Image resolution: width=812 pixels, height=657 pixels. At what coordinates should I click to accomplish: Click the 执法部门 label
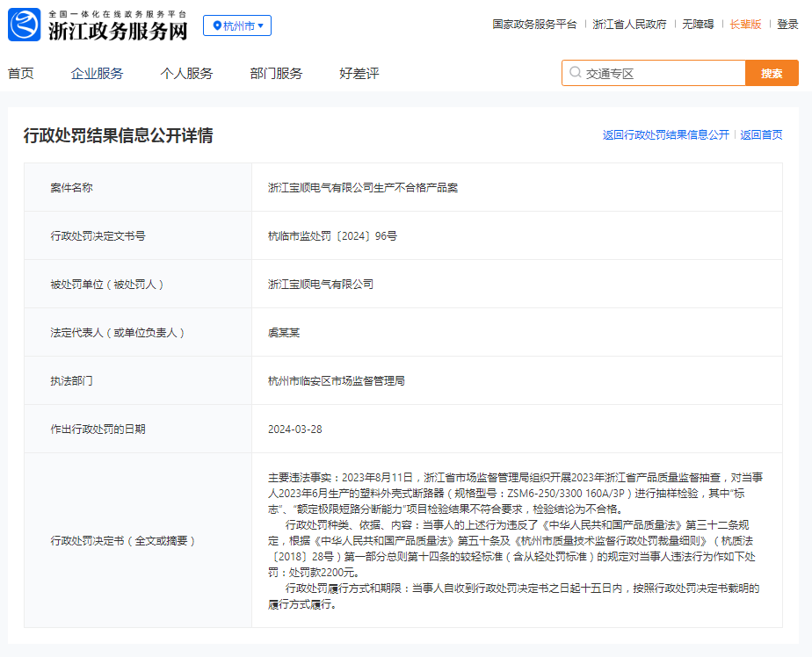point(71,380)
